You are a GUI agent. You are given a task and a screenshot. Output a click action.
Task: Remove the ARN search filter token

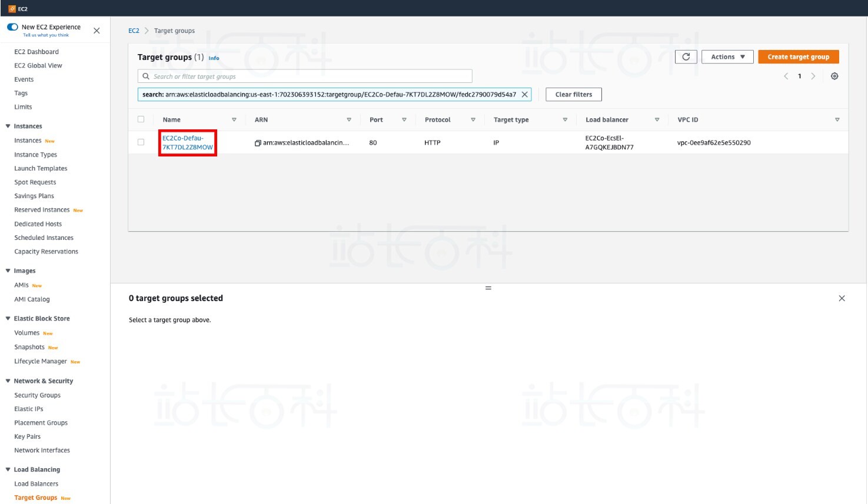click(524, 95)
